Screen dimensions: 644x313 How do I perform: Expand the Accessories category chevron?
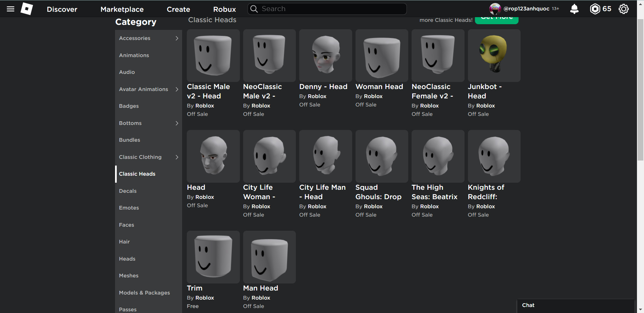[177, 38]
